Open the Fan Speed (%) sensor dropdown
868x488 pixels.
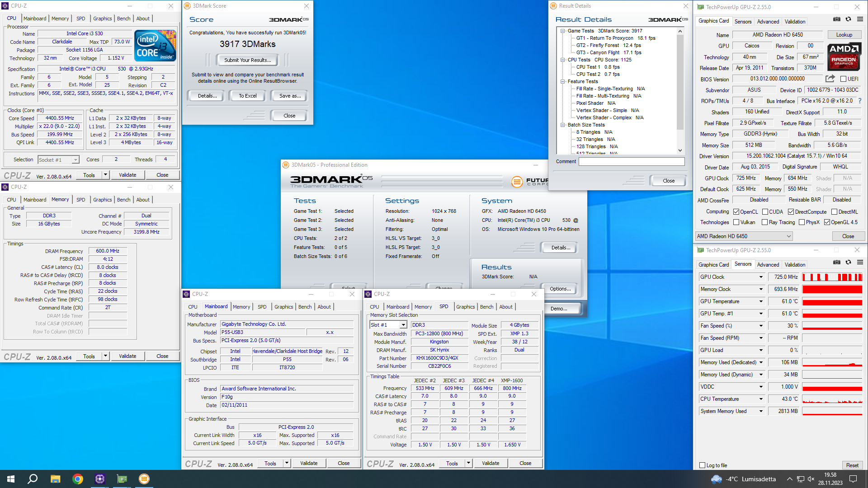(x=761, y=326)
